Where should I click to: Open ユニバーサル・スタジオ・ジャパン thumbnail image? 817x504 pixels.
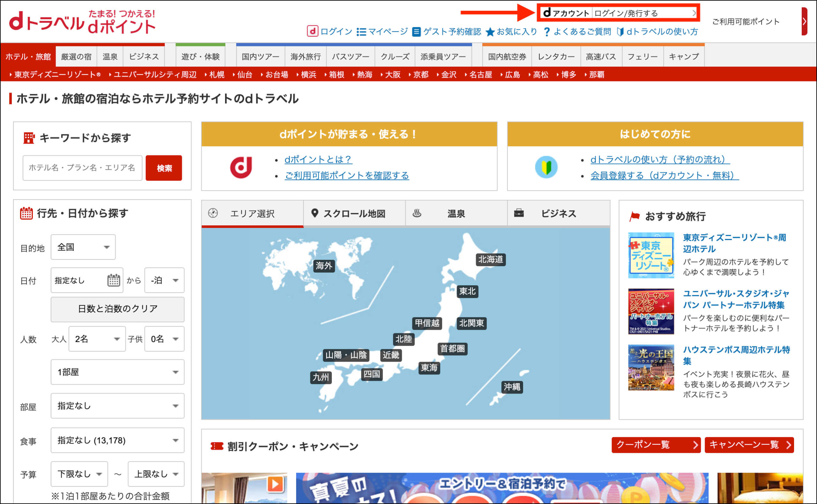[x=651, y=311]
